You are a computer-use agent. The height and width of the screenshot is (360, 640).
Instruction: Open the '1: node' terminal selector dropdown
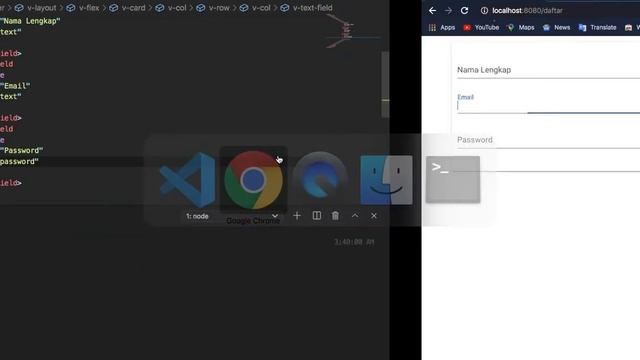coord(232,216)
